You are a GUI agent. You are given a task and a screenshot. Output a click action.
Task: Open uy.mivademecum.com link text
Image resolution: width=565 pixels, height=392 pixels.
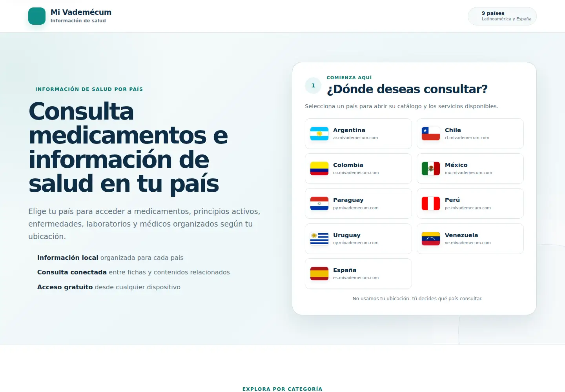click(x=356, y=243)
